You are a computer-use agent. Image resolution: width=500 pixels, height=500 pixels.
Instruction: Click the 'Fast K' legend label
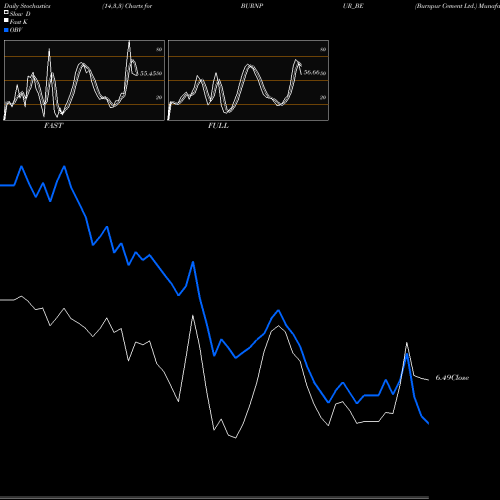(x=19, y=22)
